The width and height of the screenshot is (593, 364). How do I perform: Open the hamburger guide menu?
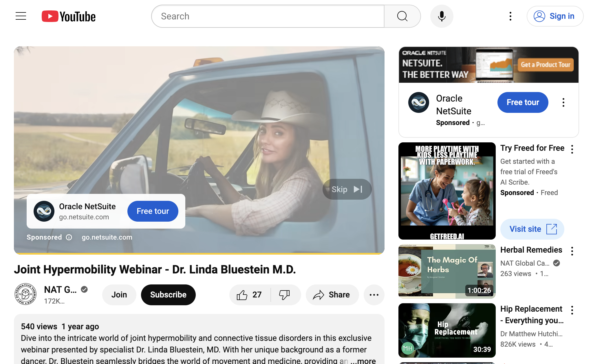tap(21, 16)
